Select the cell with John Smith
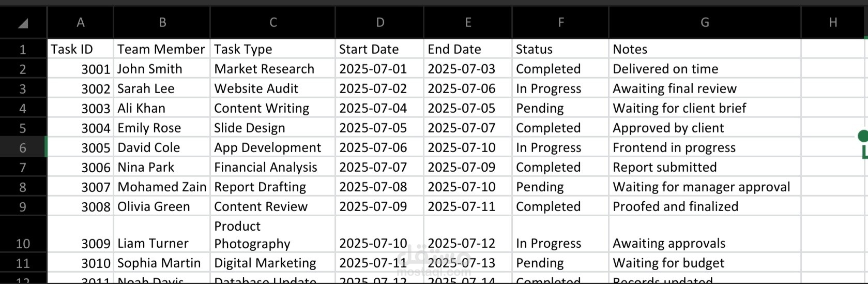The height and width of the screenshot is (284, 868). pos(162,69)
